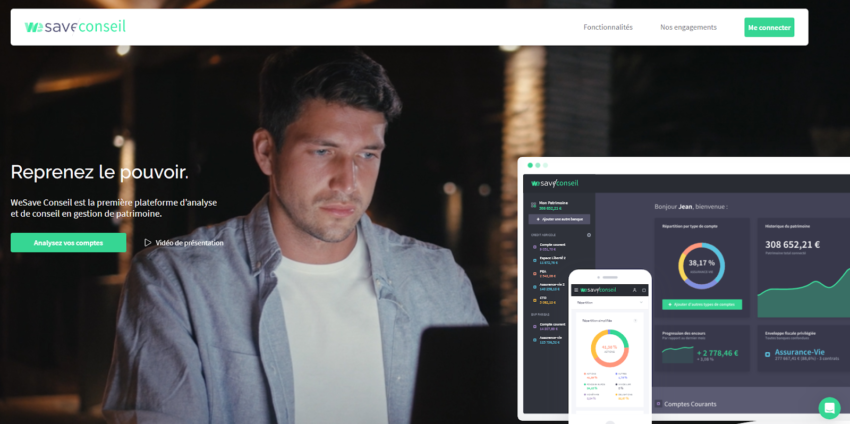Click the Me connecter button
The width and height of the screenshot is (850, 424).
click(x=769, y=27)
